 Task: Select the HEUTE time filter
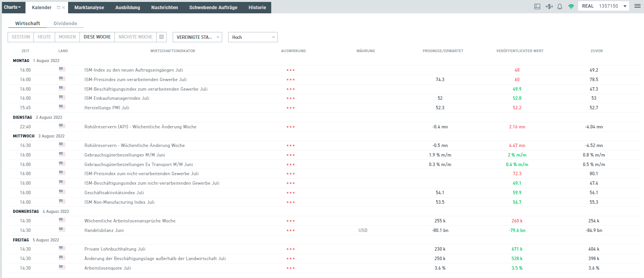(x=44, y=37)
